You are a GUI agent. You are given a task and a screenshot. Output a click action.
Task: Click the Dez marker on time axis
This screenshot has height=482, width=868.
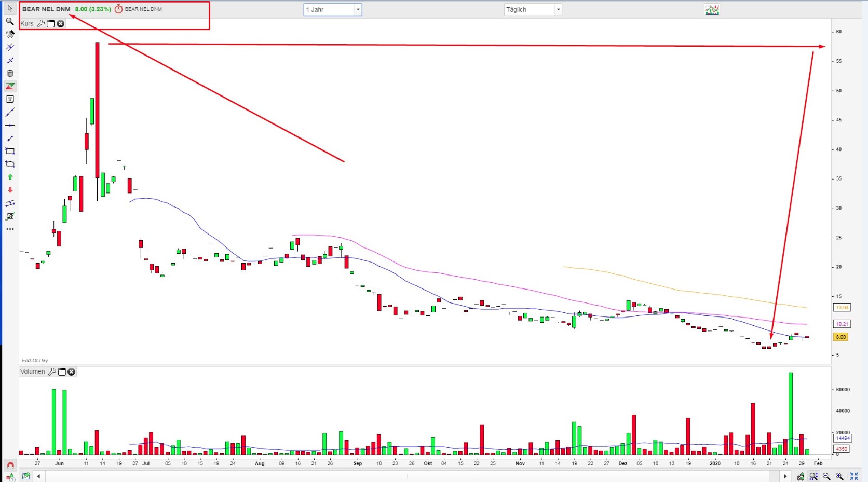tap(623, 463)
